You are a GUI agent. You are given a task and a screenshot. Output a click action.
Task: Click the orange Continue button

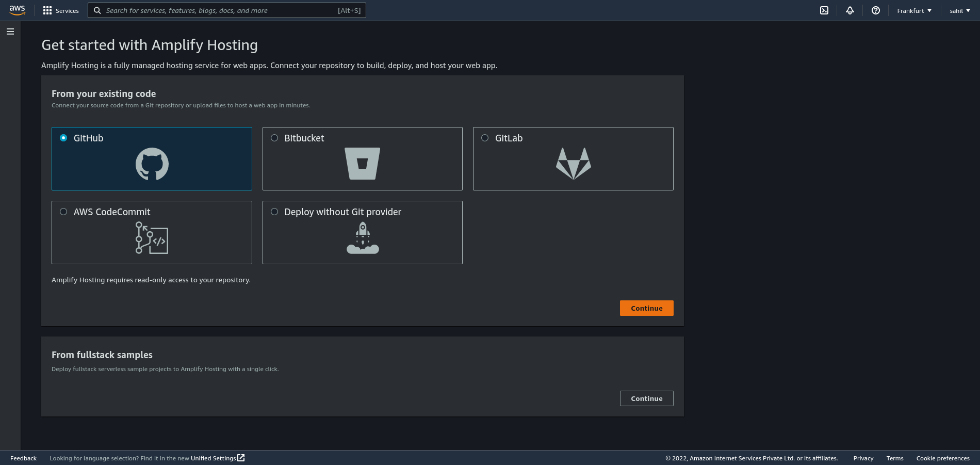(647, 308)
